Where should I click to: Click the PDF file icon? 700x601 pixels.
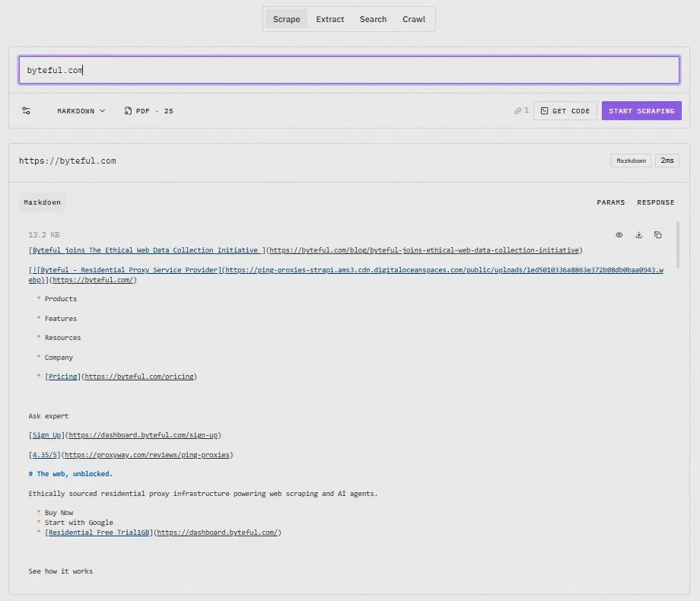point(128,111)
